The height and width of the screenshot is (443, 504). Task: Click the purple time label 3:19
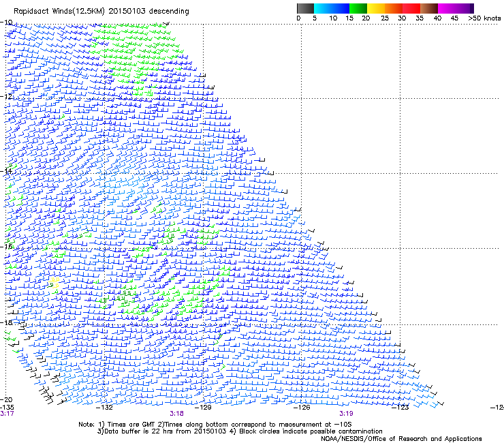[x=346, y=414]
